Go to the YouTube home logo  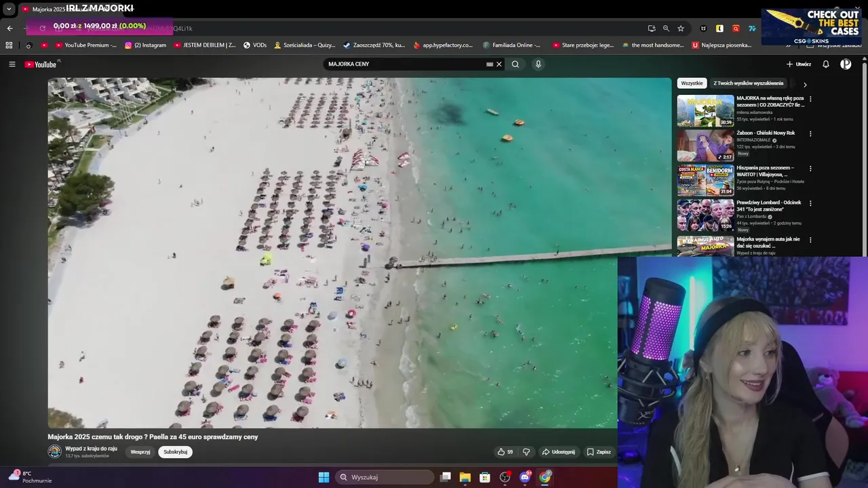click(x=41, y=64)
